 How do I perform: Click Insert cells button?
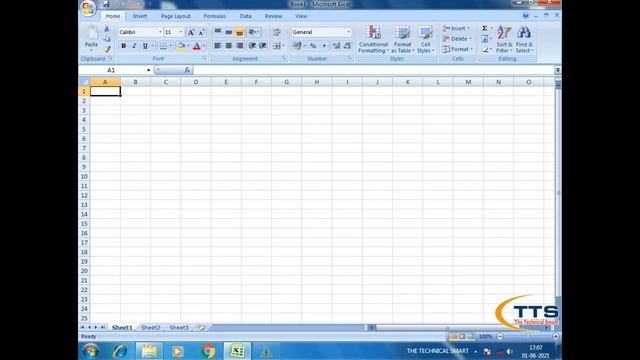[456, 28]
